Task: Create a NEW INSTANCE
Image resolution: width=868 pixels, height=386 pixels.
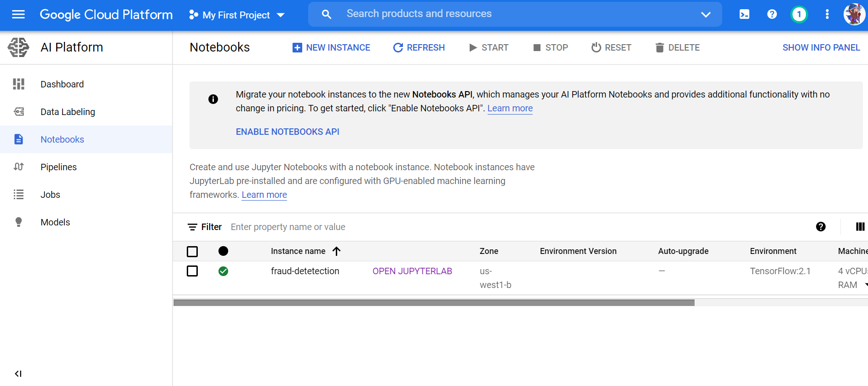Action: pos(331,47)
